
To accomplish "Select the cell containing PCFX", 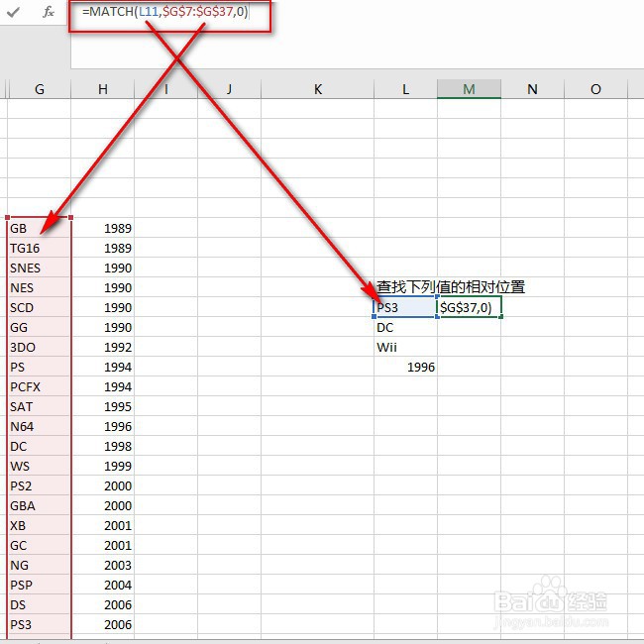I will (x=40, y=386).
